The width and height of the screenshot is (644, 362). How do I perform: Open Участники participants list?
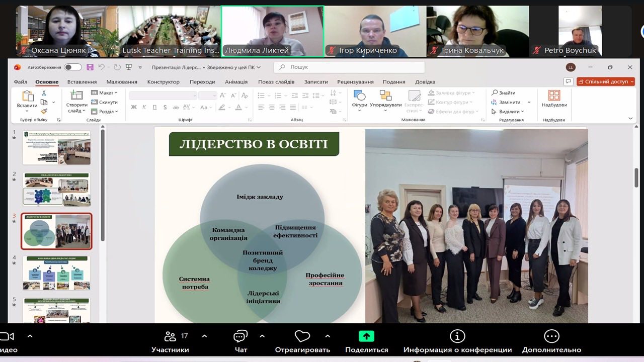coord(171,337)
